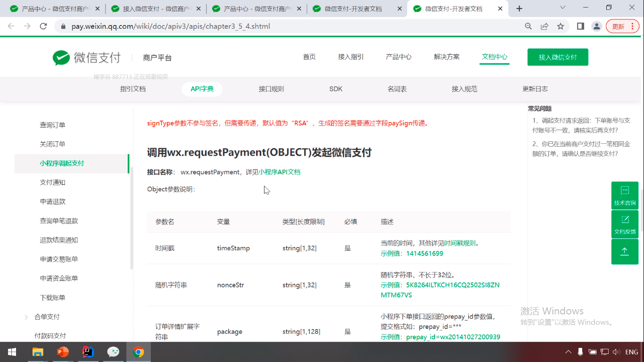Switch to the first 产品中心 tab
Screen dimensions: 644x362
point(55,9)
